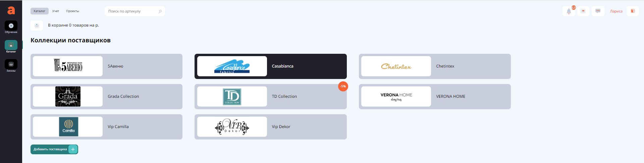
Task: Click the Добавить поставщика button
Action: 54,149
